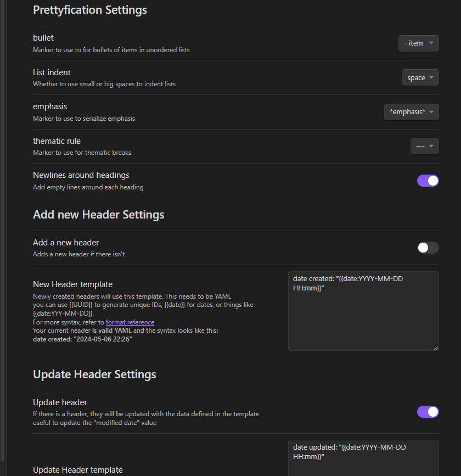Image resolution: width=461 pixels, height=476 pixels.
Task: Click the 'Newlines around headings' label
Action: [x=81, y=175]
